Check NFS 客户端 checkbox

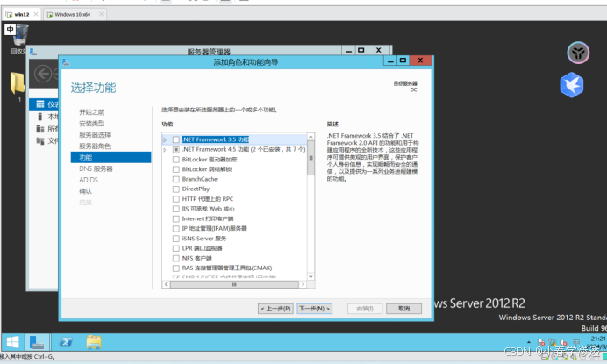tap(176, 258)
